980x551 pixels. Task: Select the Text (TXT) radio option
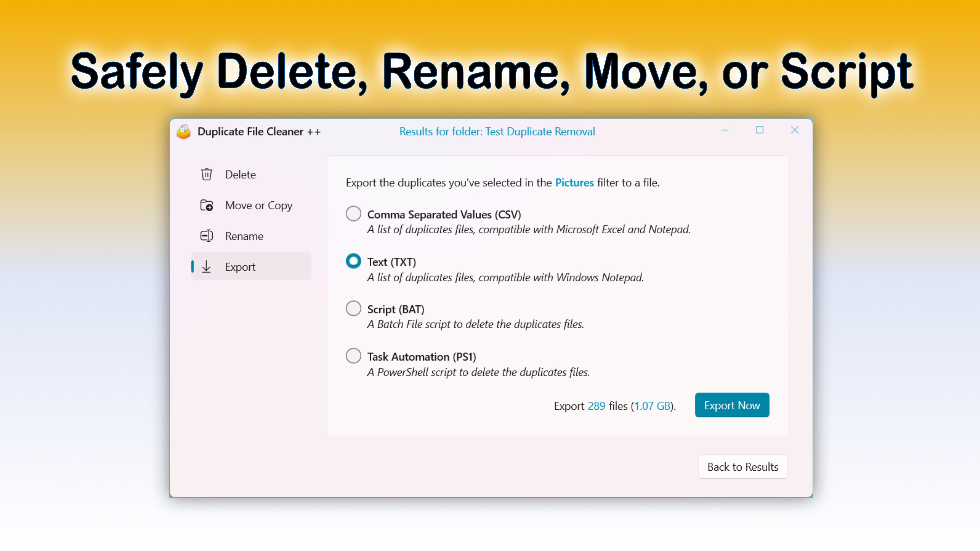point(353,261)
